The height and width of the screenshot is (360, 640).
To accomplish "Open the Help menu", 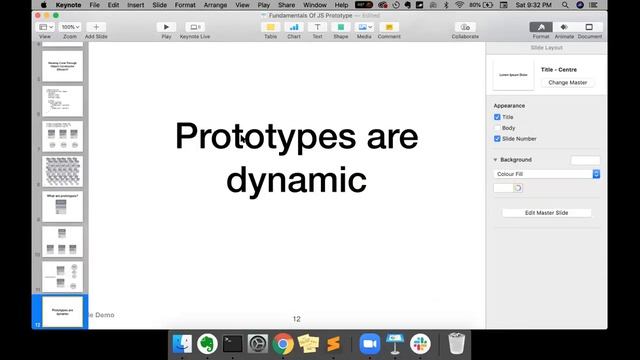I will (341, 5).
